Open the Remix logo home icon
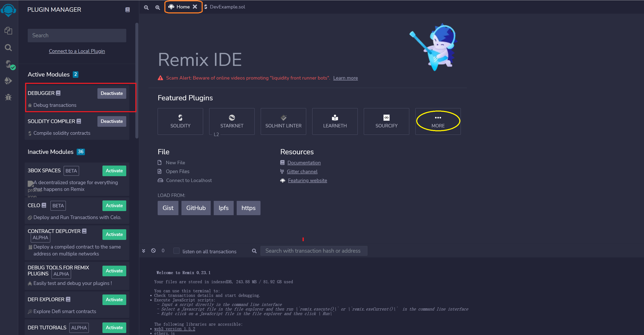Image resolution: width=644 pixels, height=335 pixels. point(8,10)
